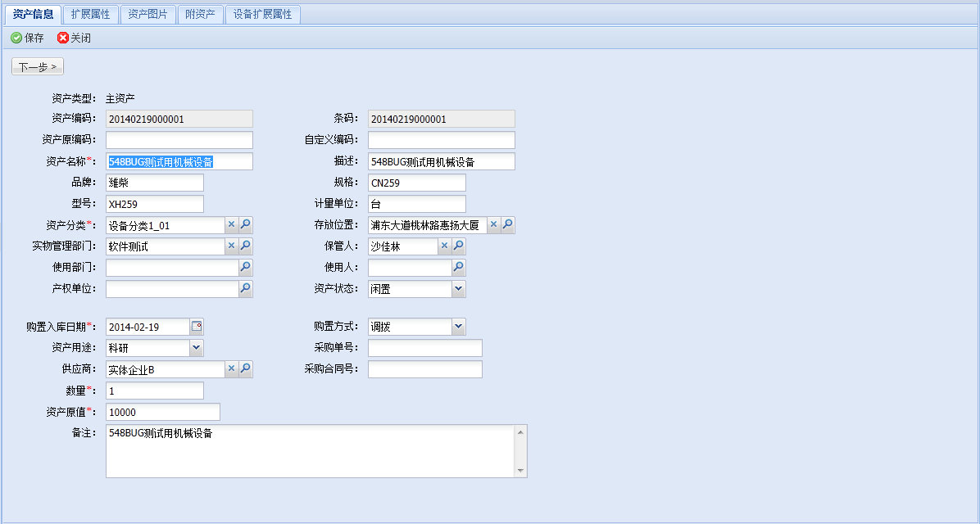Clear the 供应商 field value

pyautogui.click(x=231, y=369)
